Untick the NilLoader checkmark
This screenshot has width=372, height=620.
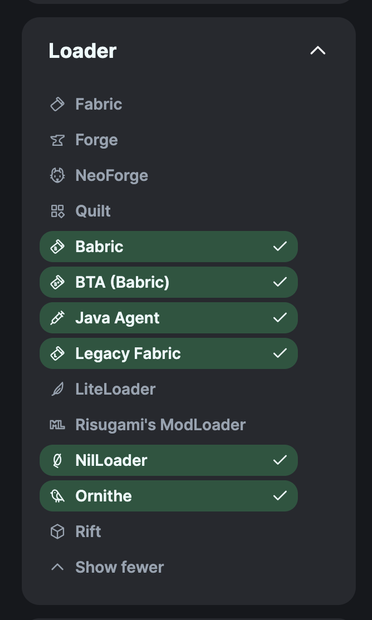click(280, 460)
